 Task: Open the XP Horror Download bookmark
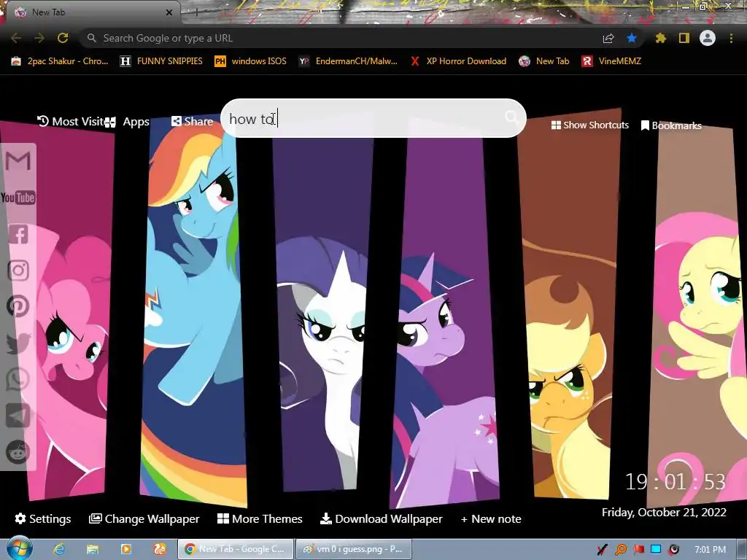(459, 61)
